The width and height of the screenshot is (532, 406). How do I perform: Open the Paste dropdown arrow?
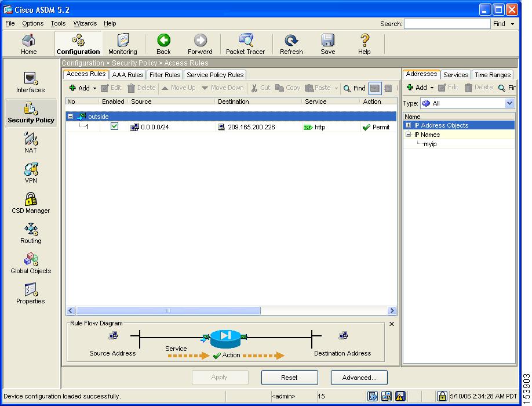pos(336,88)
